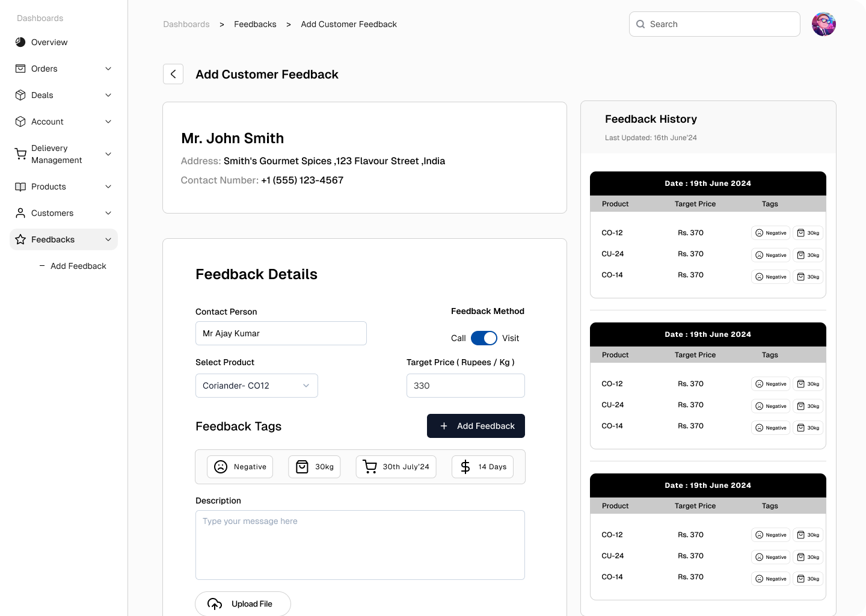Viewport: 866px width, 616px height.
Task: Toggle the Negative feedback tag
Action: [239, 466]
